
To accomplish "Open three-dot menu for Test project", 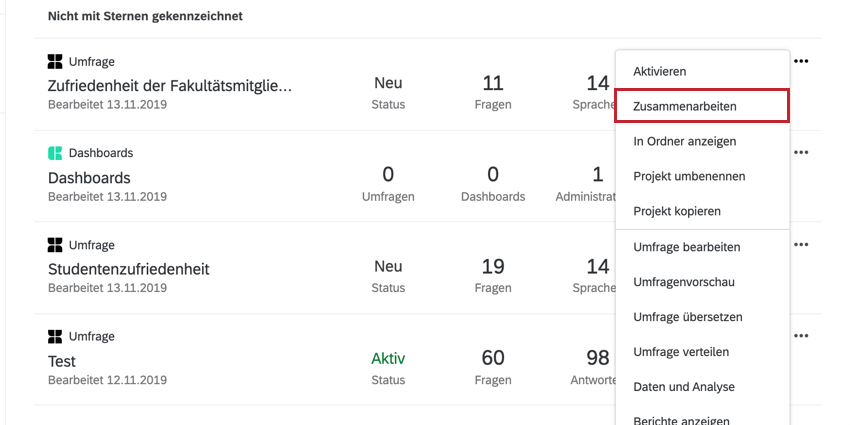I will point(801,336).
